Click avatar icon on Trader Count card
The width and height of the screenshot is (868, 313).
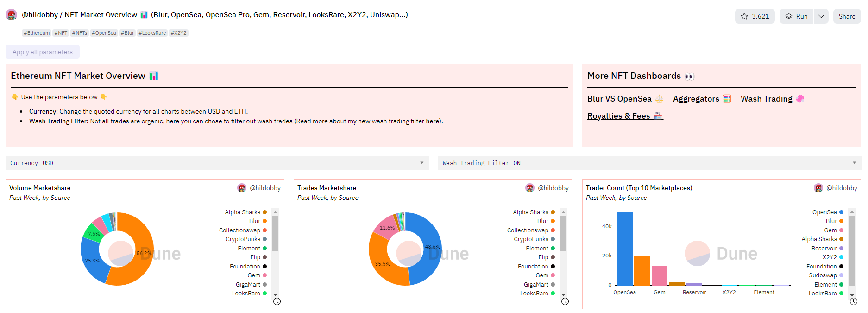818,188
